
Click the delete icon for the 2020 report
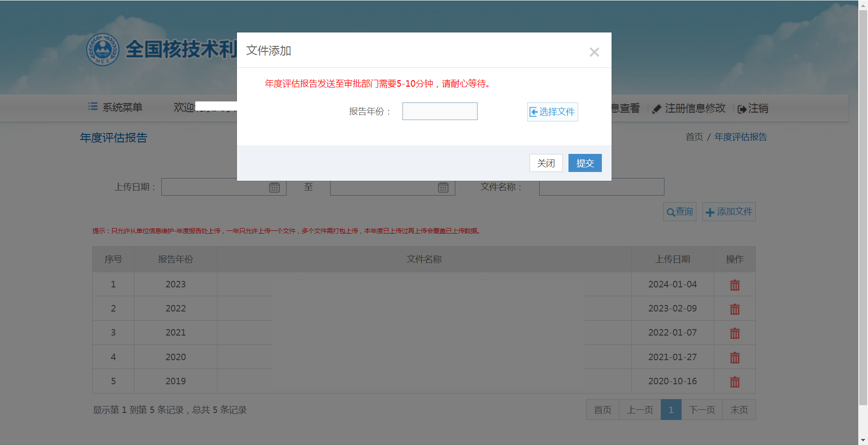click(x=734, y=357)
